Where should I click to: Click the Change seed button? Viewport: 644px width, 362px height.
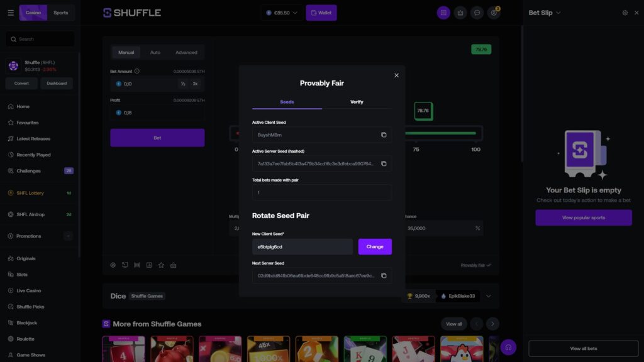click(375, 246)
